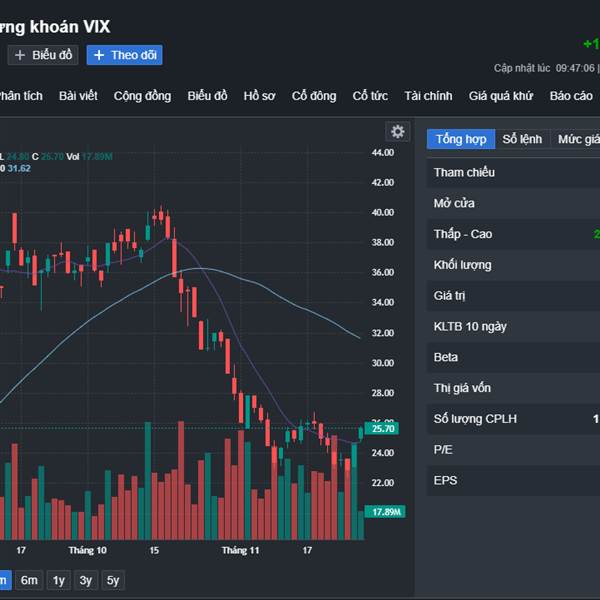Click the plus Biểu đồ button
The height and width of the screenshot is (600, 600).
43,55
